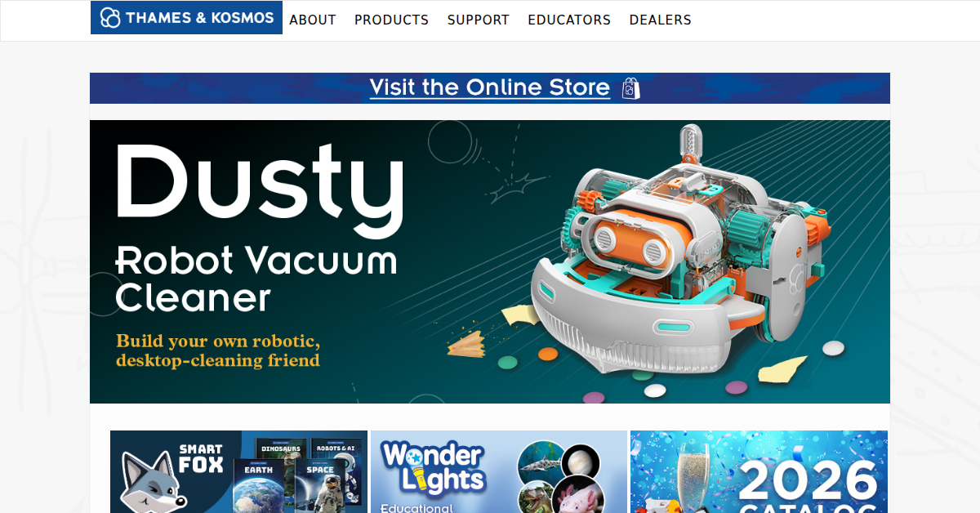The width and height of the screenshot is (980, 513).
Task: Follow the Visit the Online Store link
Action: pyautogui.click(x=490, y=87)
